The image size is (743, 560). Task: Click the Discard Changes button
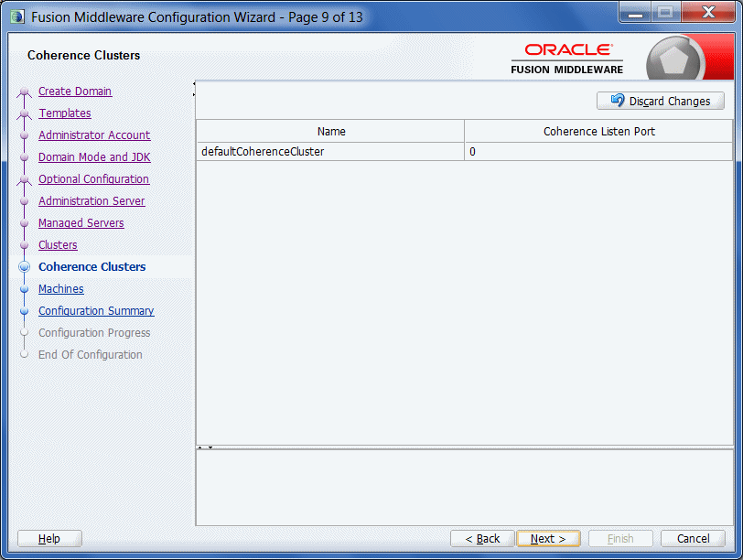(660, 101)
